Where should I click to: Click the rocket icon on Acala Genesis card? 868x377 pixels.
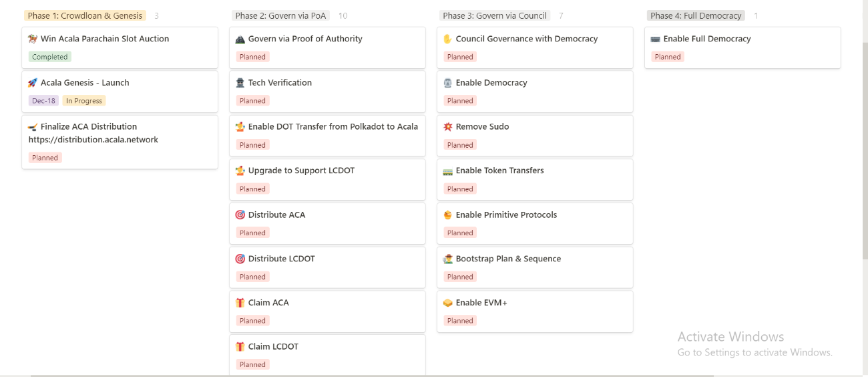[33, 83]
